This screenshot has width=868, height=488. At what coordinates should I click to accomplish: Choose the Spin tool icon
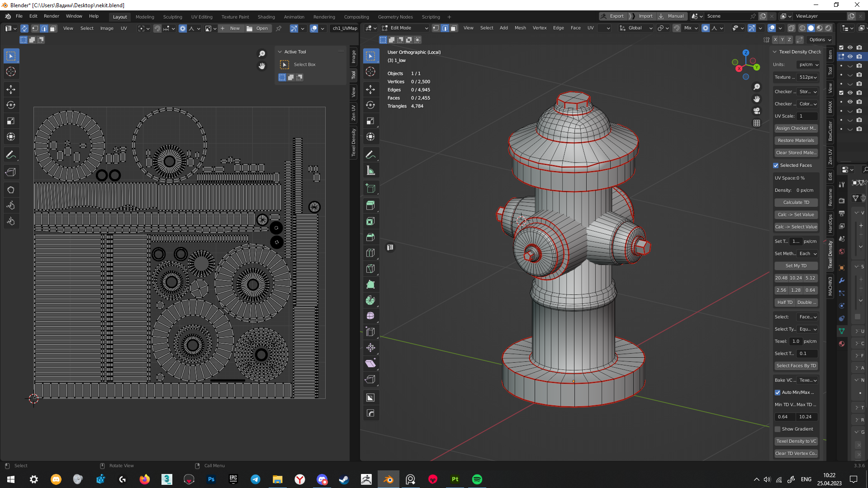point(371,300)
